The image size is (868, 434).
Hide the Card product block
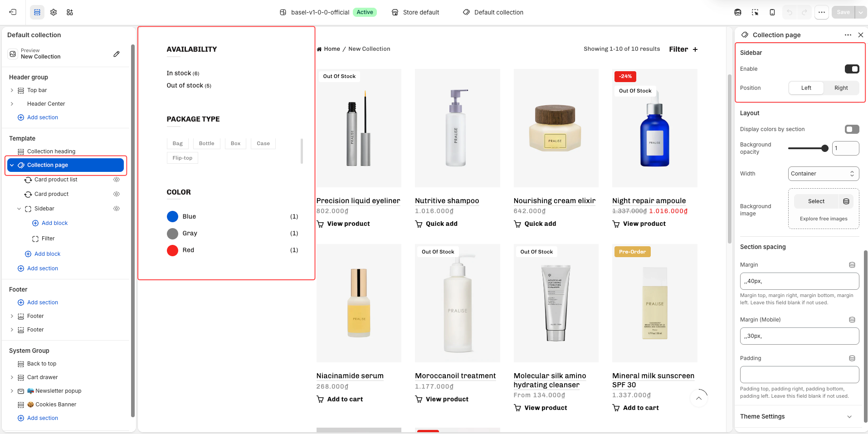point(117,194)
